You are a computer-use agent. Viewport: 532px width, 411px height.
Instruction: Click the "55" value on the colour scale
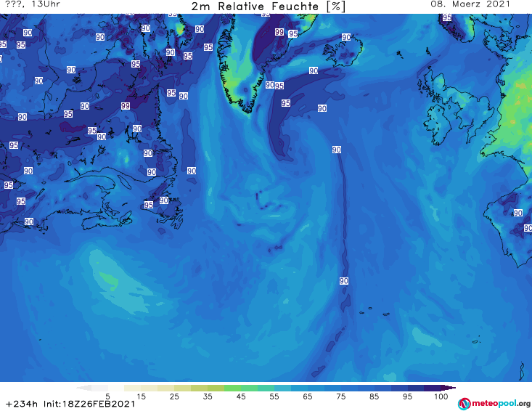coord(274,396)
